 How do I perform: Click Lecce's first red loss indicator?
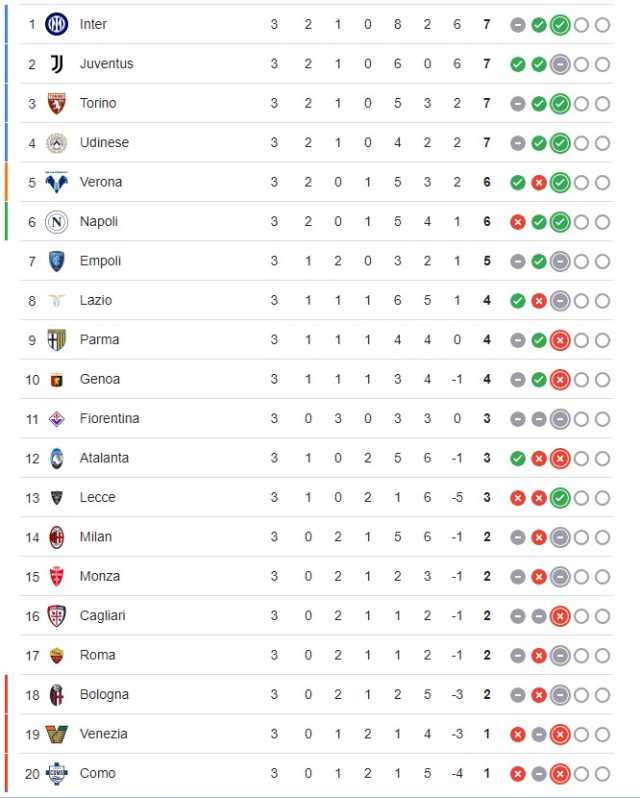click(518, 498)
